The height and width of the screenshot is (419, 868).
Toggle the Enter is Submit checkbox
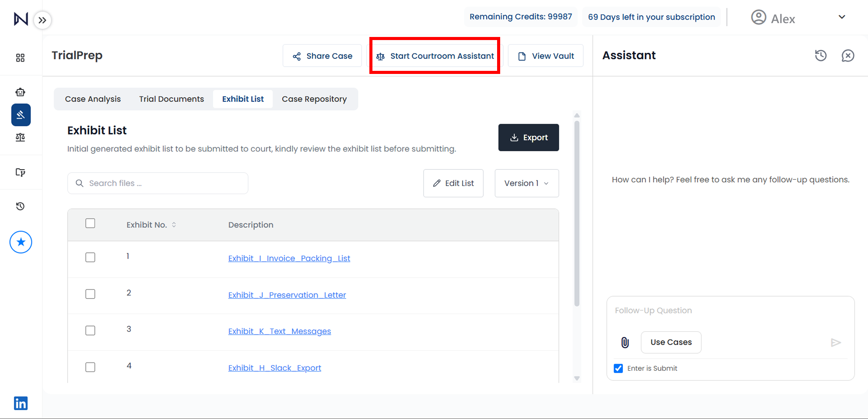(618, 368)
